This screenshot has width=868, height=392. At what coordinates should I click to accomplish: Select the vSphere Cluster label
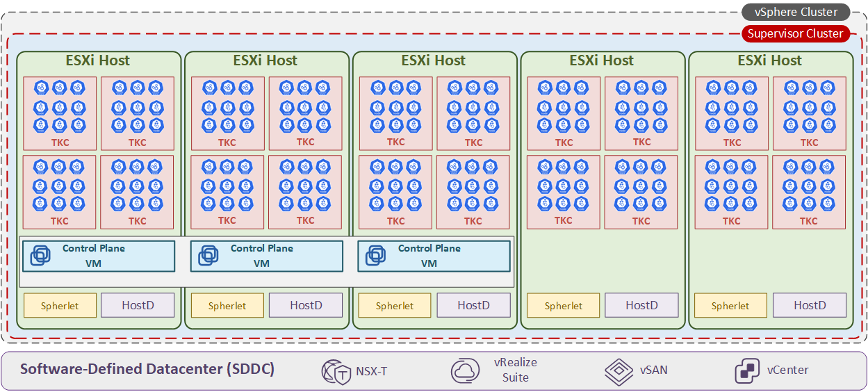click(x=796, y=12)
